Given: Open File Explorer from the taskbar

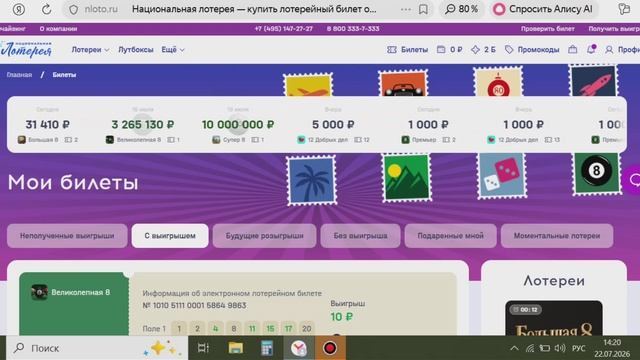Looking at the screenshot, I should [236, 348].
